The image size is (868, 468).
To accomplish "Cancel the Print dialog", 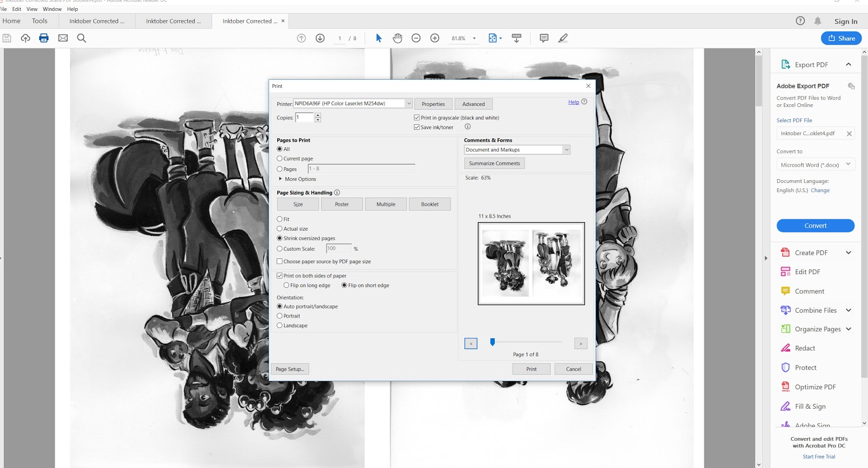I will click(x=573, y=369).
